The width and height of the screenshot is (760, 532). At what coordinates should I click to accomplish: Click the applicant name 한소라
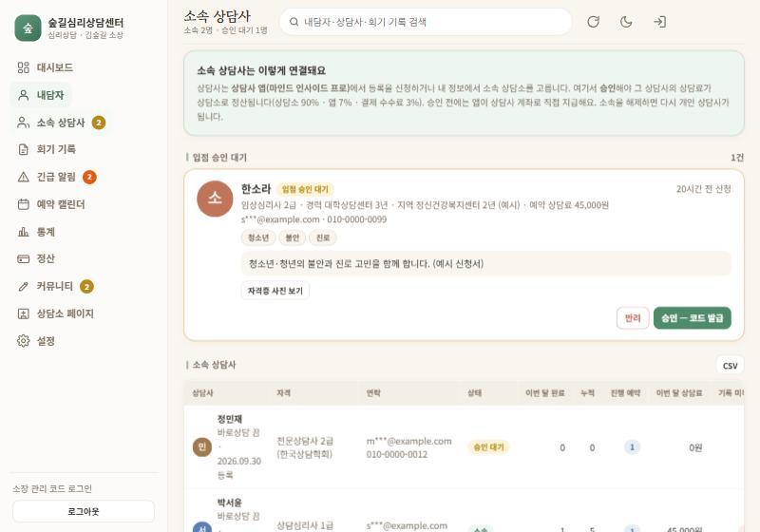256,188
